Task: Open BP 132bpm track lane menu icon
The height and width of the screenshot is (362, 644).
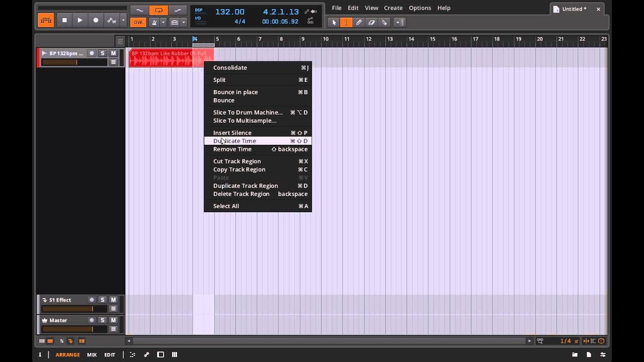Action: click(113, 62)
